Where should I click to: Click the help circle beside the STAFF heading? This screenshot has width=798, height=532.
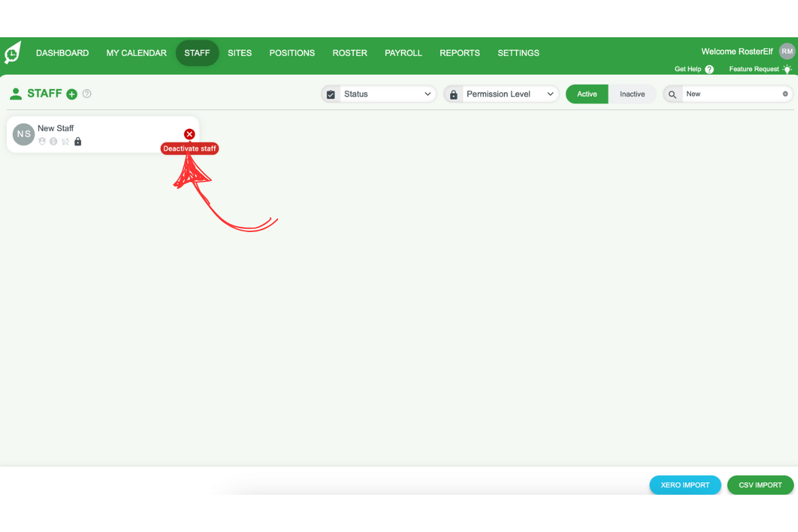pyautogui.click(x=86, y=94)
